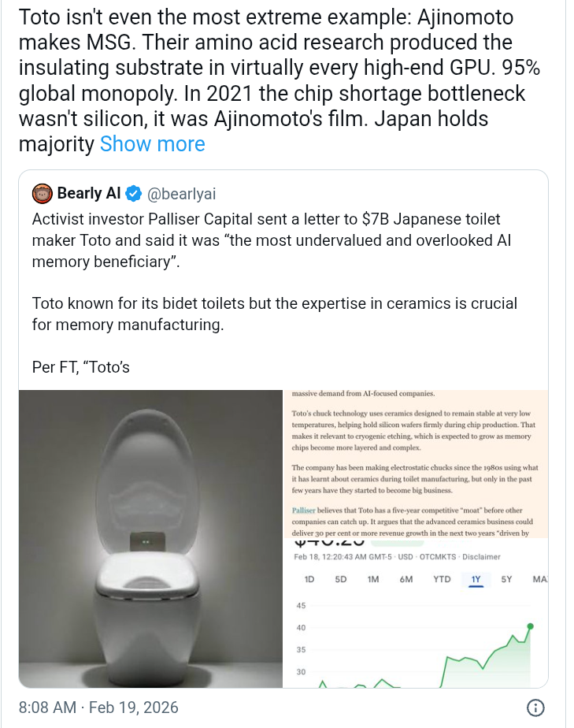The width and height of the screenshot is (574, 728).
Task: Choose the 5Y chart range
Action: tap(507, 579)
